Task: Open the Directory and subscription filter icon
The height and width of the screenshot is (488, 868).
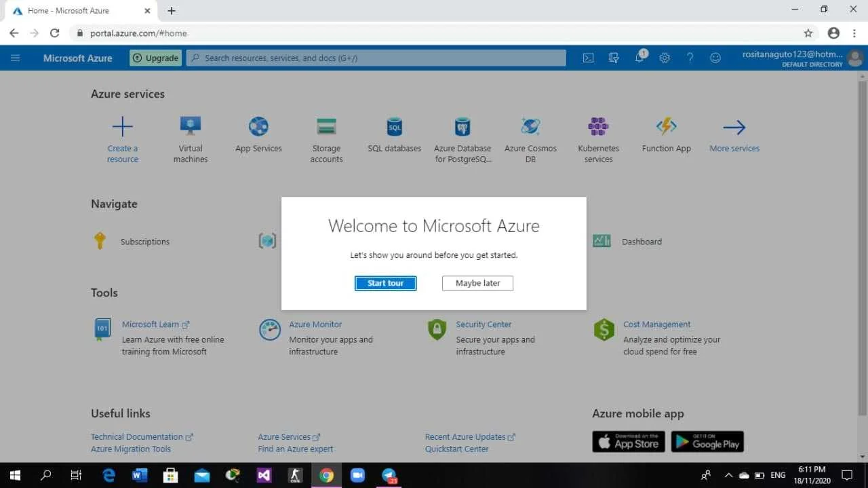Action: [x=614, y=58]
